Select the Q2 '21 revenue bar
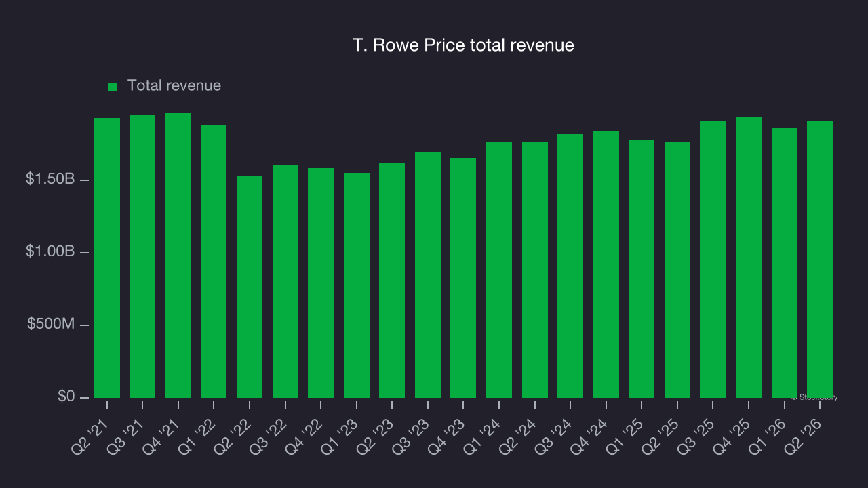The image size is (868, 488). click(x=107, y=258)
